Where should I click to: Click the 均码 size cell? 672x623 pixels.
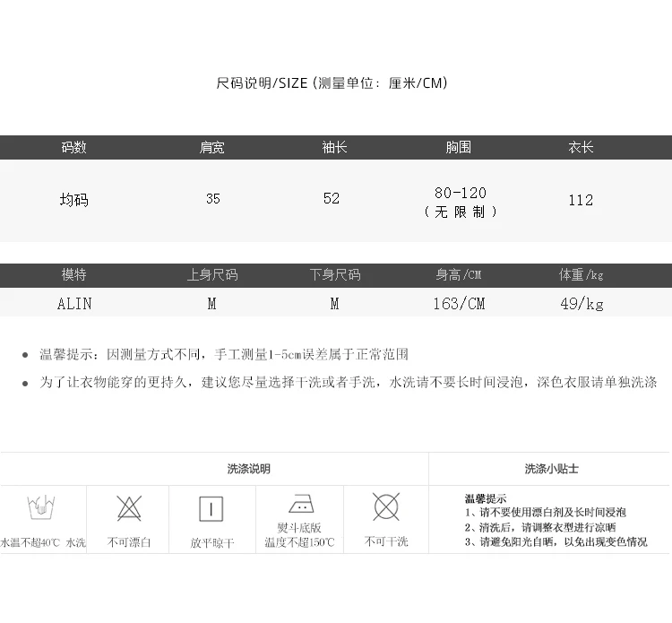(73, 200)
